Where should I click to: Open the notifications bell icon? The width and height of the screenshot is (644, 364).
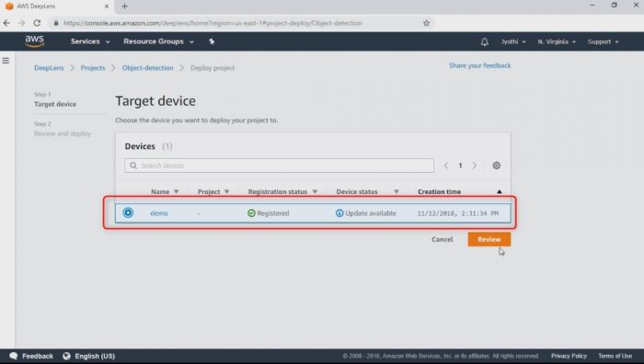pos(485,42)
